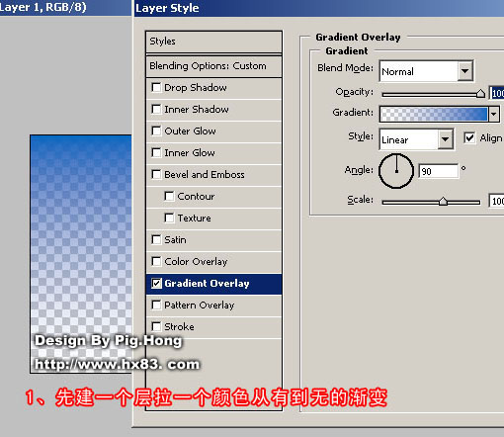Click the gradient layer canvas preview
Viewport: 504px width, 437px height.
tap(81, 254)
